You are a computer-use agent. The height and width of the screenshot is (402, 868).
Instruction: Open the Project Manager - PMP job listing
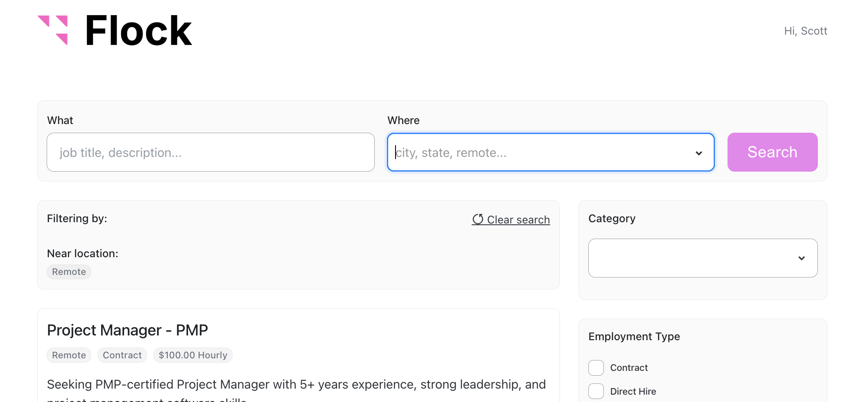(x=128, y=330)
